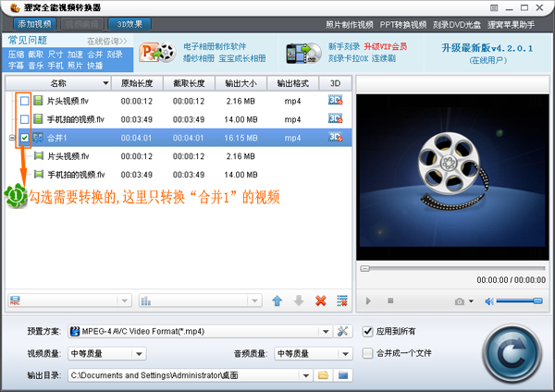
Task: Click the play button under preview
Action: click(x=368, y=301)
